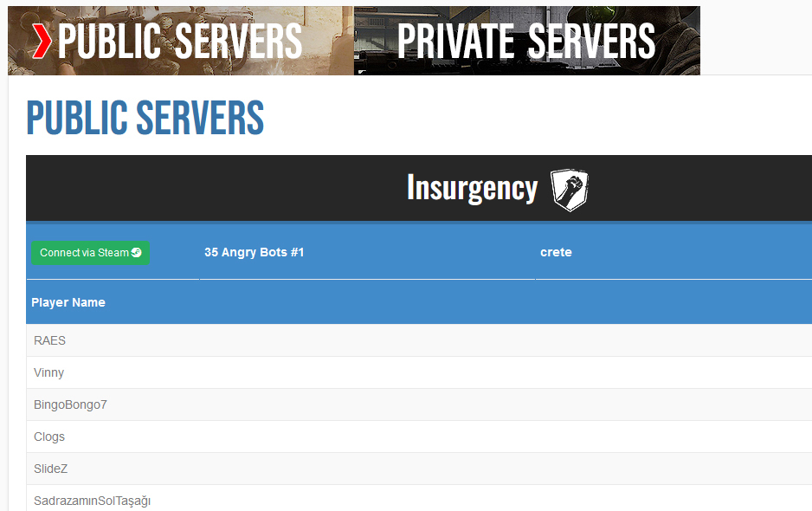
Task: Click the 35 Angry Bots #1 server name
Action: [254, 253]
